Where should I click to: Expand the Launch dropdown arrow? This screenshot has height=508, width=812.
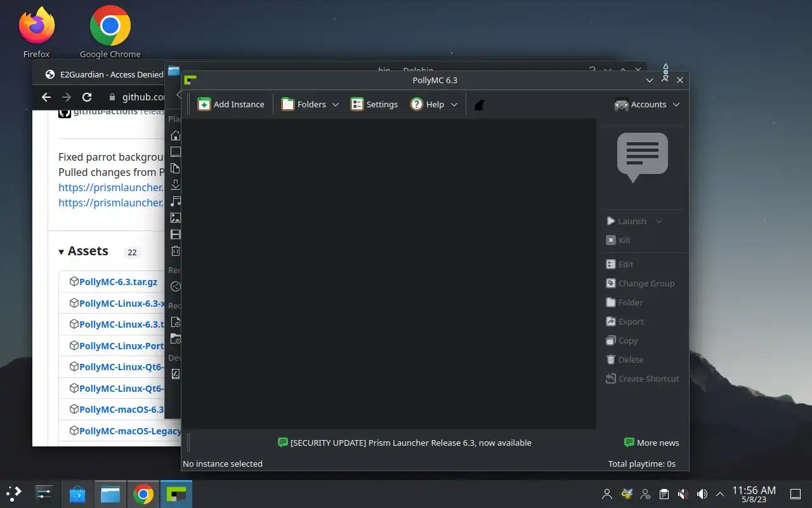click(658, 221)
